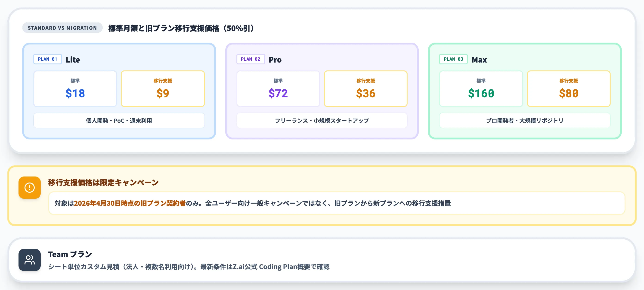Click the Max migration price $80

click(569, 93)
